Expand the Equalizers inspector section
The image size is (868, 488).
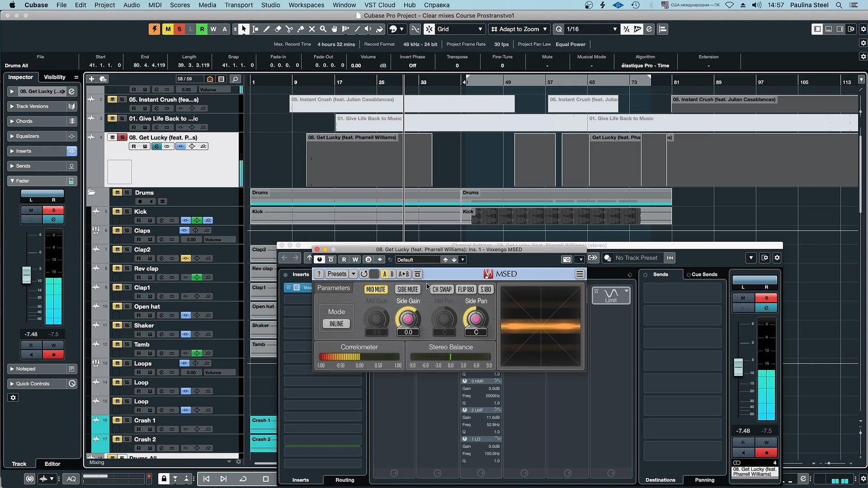click(x=43, y=136)
